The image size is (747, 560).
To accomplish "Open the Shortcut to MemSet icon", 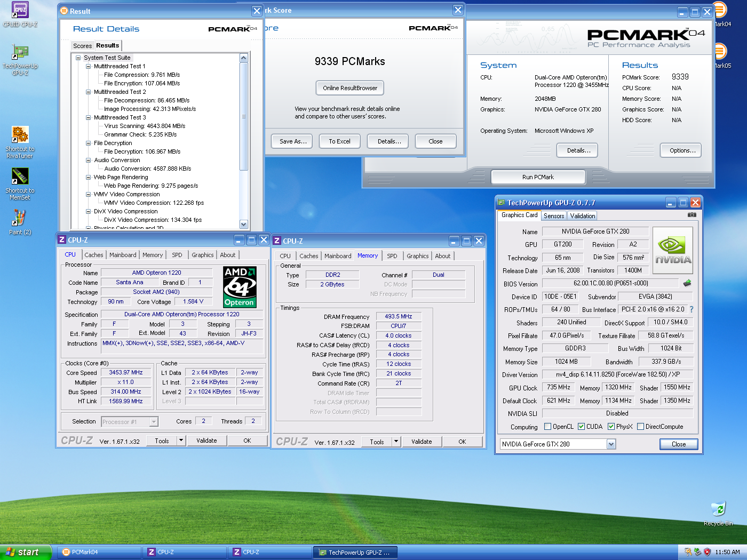I will click(x=20, y=184).
